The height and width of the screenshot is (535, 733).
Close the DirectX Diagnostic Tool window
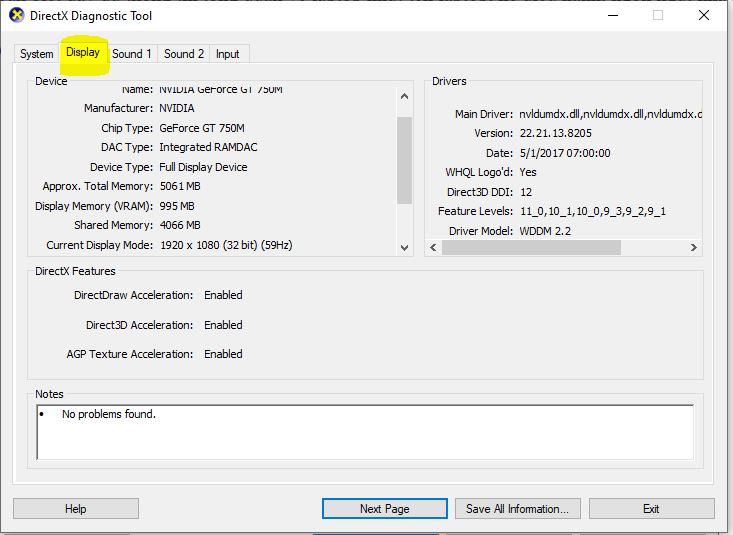704,15
